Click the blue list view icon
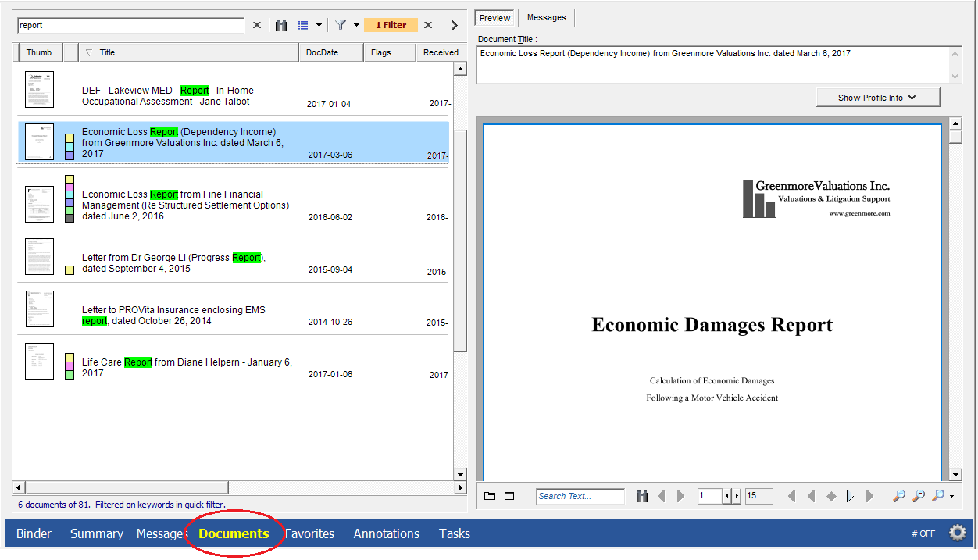This screenshot has width=978, height=560. pyautogui.click(x=303, y=25)
